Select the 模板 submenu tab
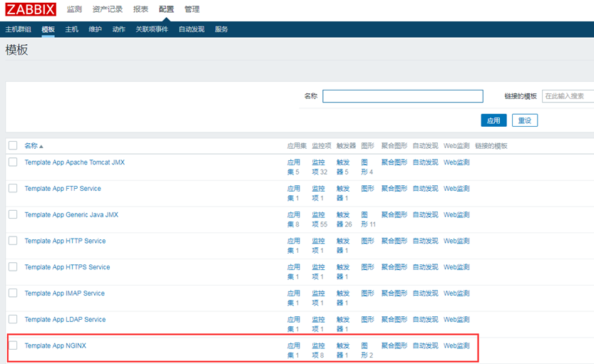The width and height of the screenshot is (594, 364). click(x=48, y=29)
